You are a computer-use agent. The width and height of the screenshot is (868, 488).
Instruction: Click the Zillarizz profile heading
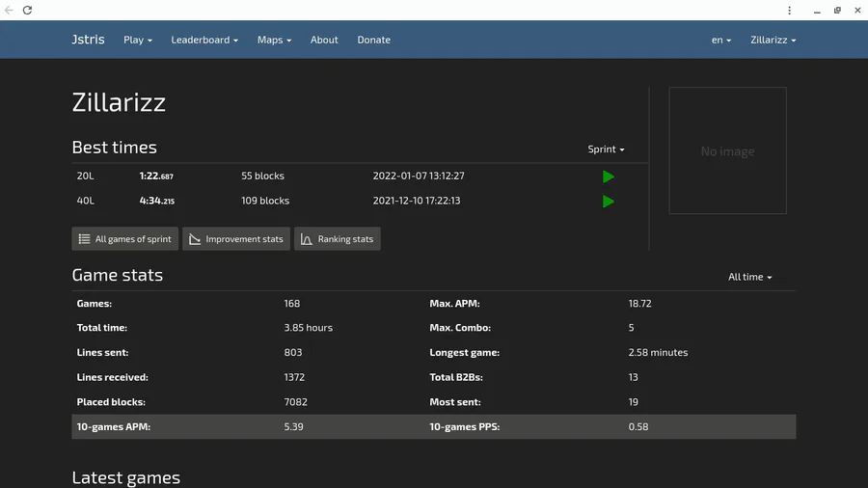point(119,102)
